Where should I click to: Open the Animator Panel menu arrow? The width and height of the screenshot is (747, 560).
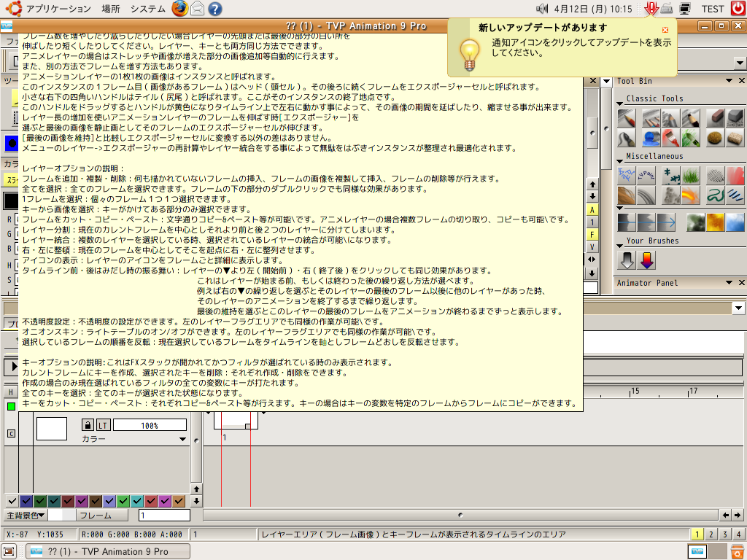coord(729,283)
